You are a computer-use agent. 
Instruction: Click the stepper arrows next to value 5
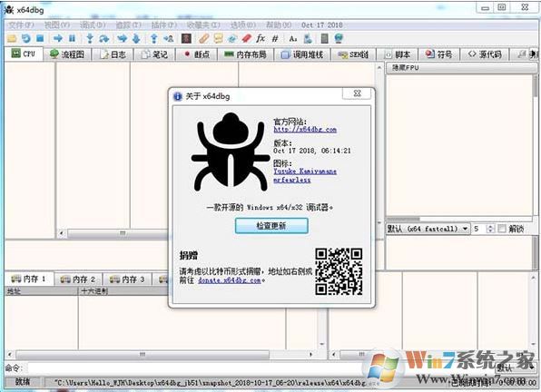click(x=490, y=229)
